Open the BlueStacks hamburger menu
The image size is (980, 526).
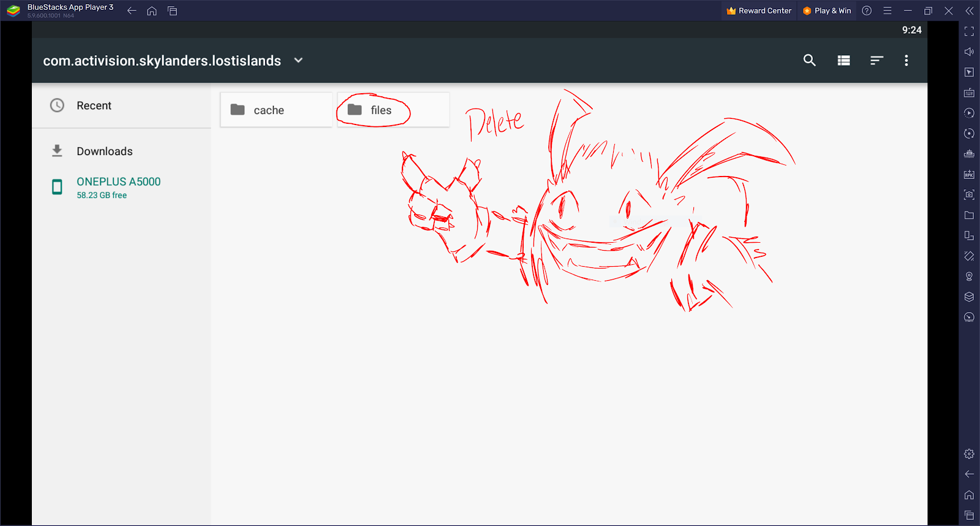887,10
